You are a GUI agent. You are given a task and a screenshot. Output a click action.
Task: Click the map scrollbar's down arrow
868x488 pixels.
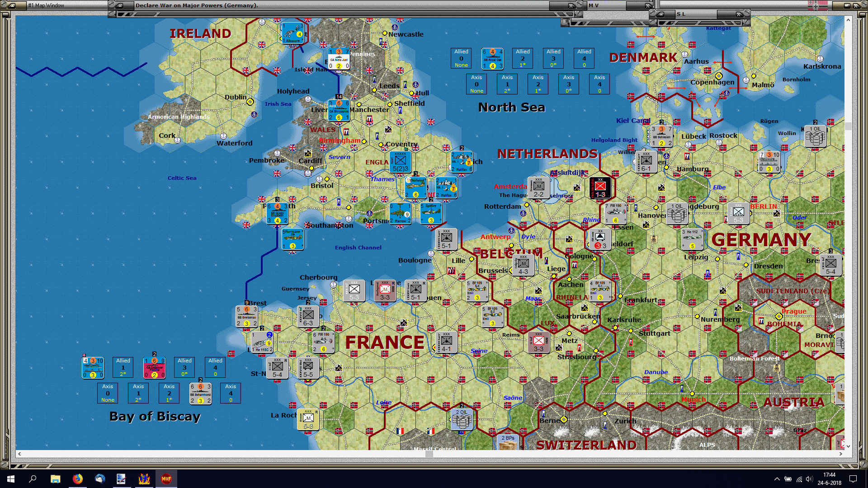coord(848,446)
